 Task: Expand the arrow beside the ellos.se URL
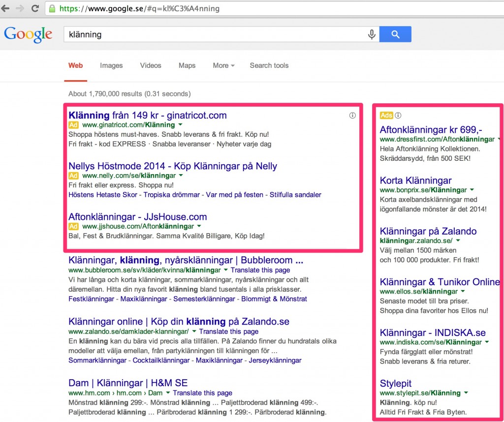tap(463, 291)
